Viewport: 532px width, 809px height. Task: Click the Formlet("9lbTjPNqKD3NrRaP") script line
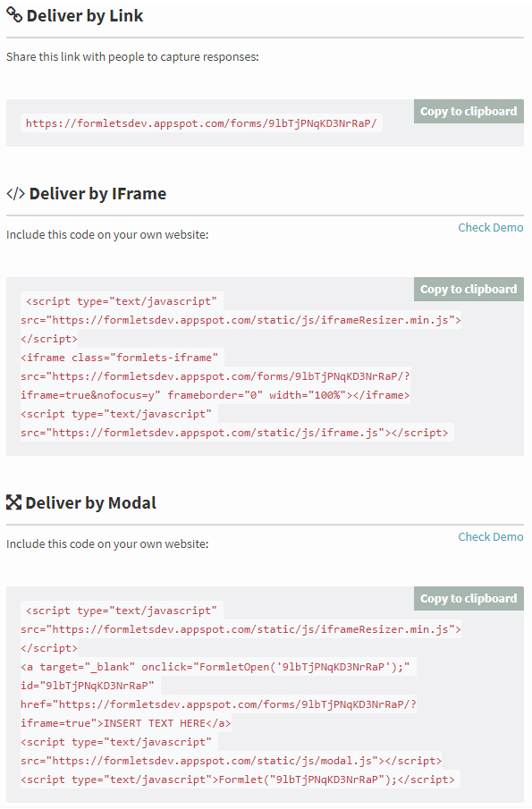238,780
